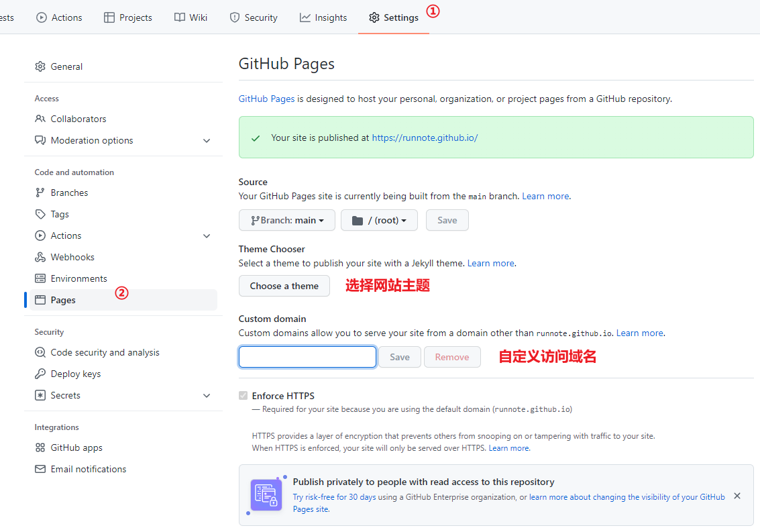Expand the Secrets section chevron
The height and width of the screenshot is (532, 760).
pos(207,396)
